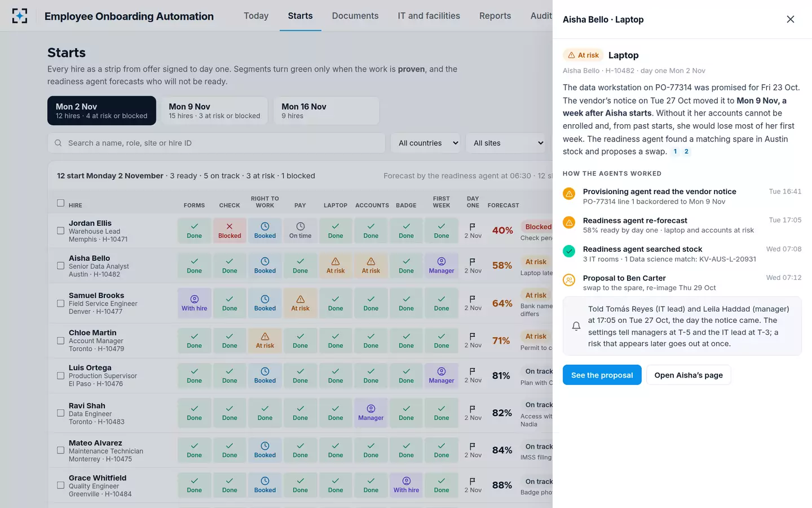Check the Aisha Bello row checkbox
The image size is (812, 508).
click(x=61, y=265)
